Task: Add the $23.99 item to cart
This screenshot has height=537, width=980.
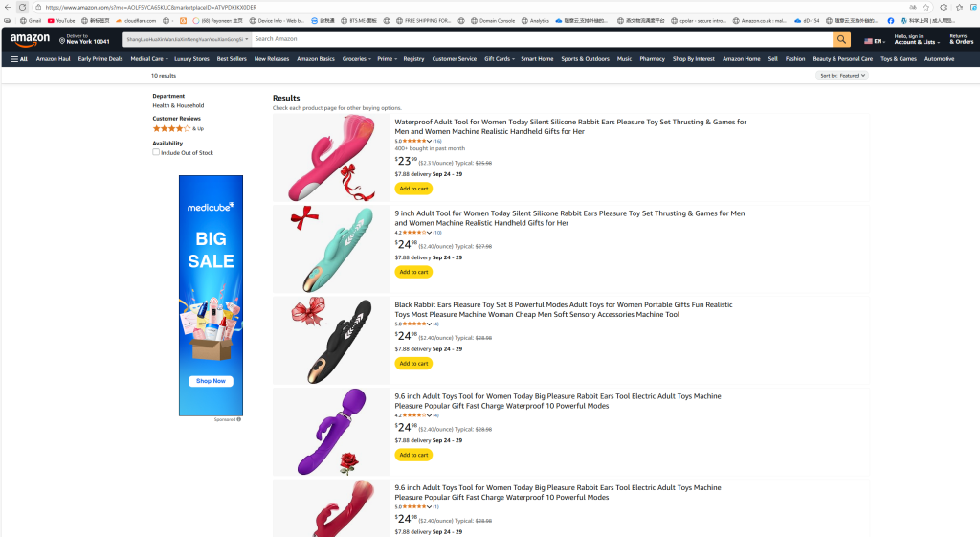Action: [x=413, y=189]
